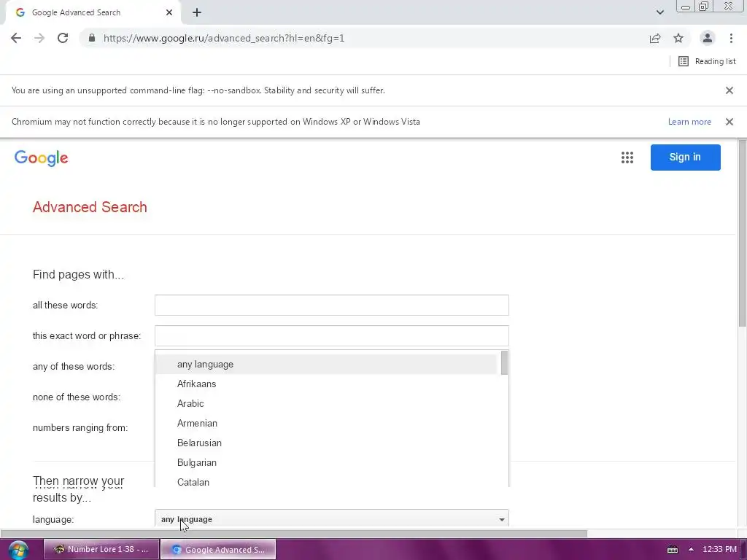Open a new tab with plus icon
Image resolution: width=747 pixels, height=560 pixels.
click(x=197, y=12)
